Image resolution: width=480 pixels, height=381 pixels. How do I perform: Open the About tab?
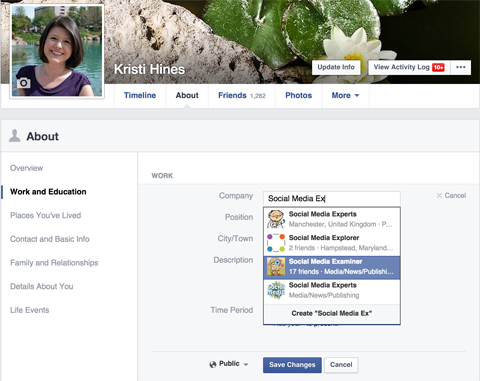pyautogui.click(x=187, y=96)
